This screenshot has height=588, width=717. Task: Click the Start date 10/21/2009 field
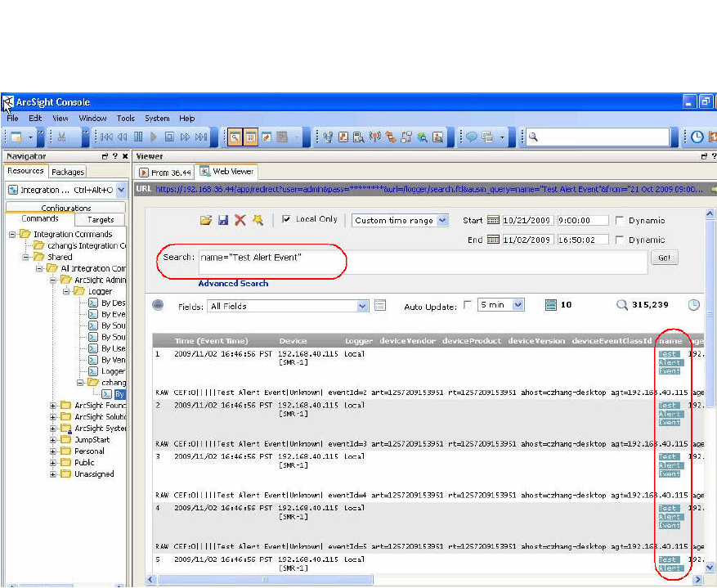coord(527,220)
